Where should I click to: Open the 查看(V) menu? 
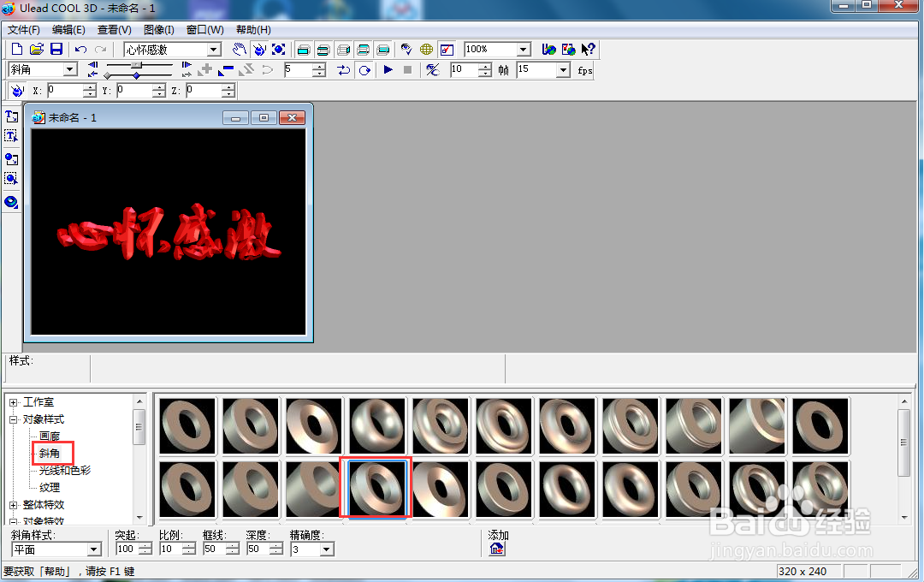pyautogui.click(x=115, y=29)
